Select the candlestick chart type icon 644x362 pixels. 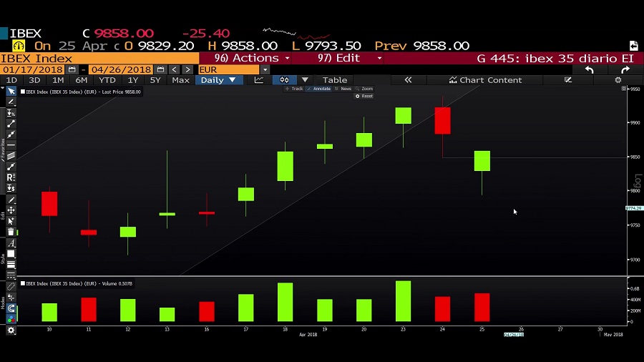(x=284, y=80)
